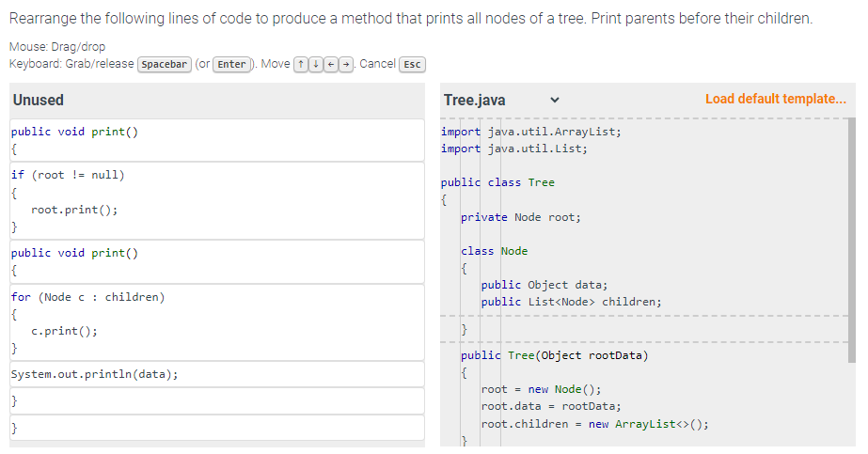Screen dimensions: 868x454
Task: Select the for (Node c : children) tile
Action: (x=217, y=322)
